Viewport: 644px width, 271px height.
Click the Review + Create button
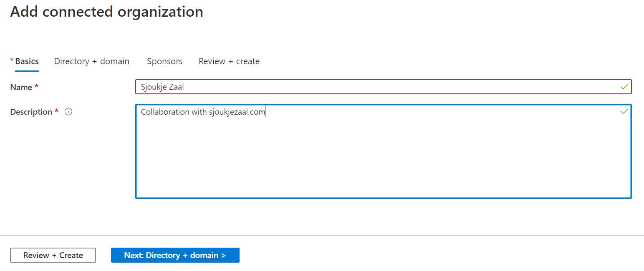tap(53, 255)
